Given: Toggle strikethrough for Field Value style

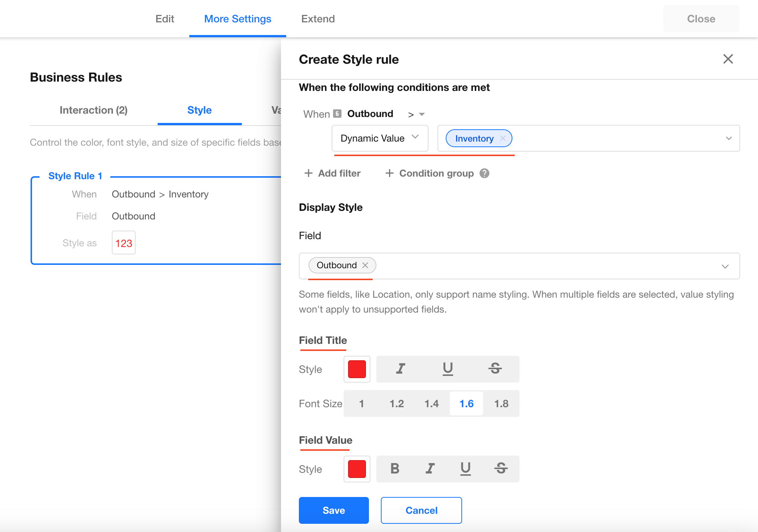Looking at the screenshot, I should (501, 469).
